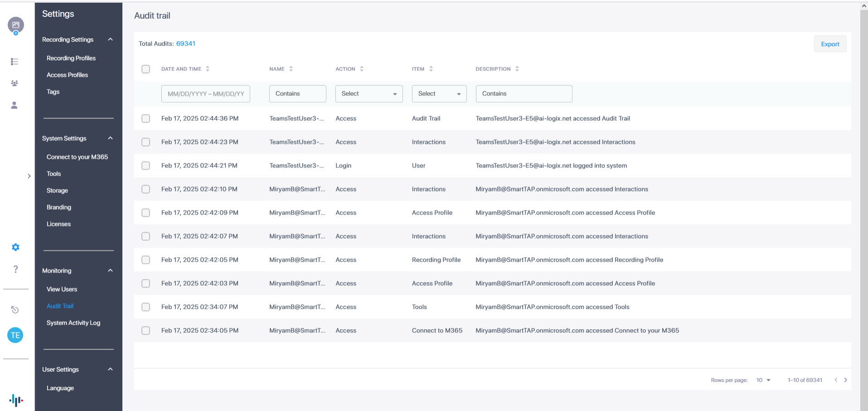Open the TE user avatar

(15, 335)
